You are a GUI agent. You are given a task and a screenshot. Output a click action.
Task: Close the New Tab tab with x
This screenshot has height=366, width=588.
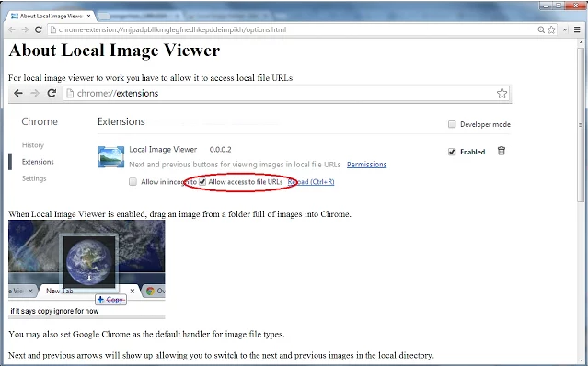[x=133, y=292]
